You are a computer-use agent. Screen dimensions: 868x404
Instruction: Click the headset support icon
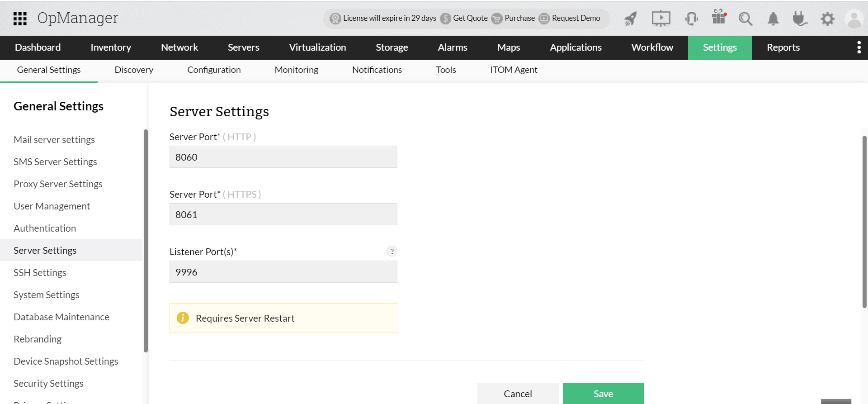691,19
